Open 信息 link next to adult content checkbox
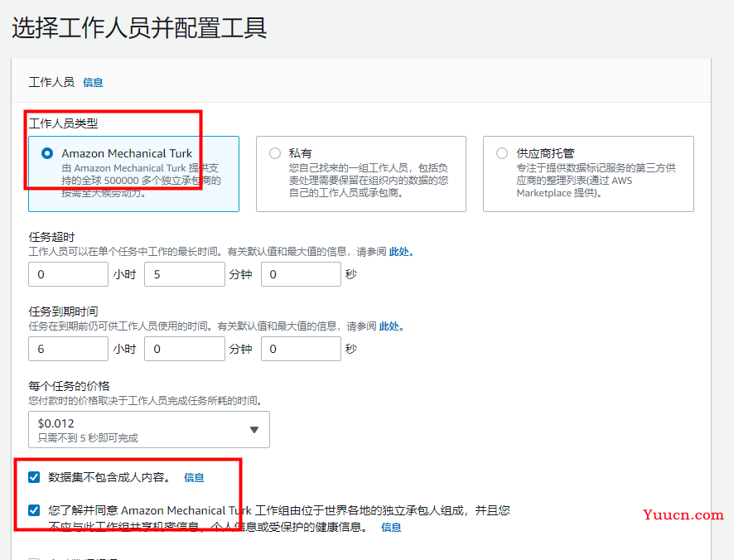This screenshot has height=560, width=734. pos(194,478)
